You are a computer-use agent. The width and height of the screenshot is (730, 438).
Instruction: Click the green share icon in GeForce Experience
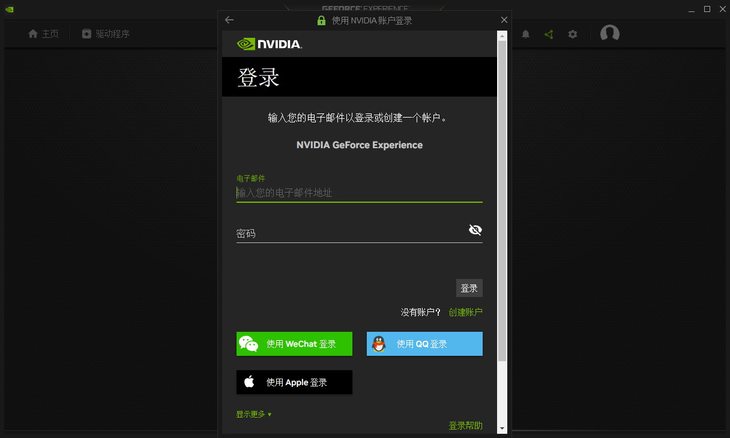point(549,34)
